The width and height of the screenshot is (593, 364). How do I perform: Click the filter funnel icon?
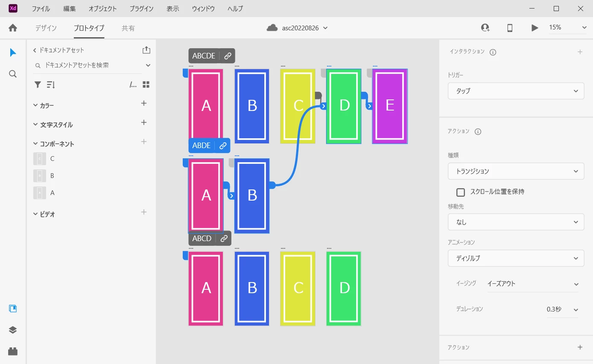(x=38, y=84)
